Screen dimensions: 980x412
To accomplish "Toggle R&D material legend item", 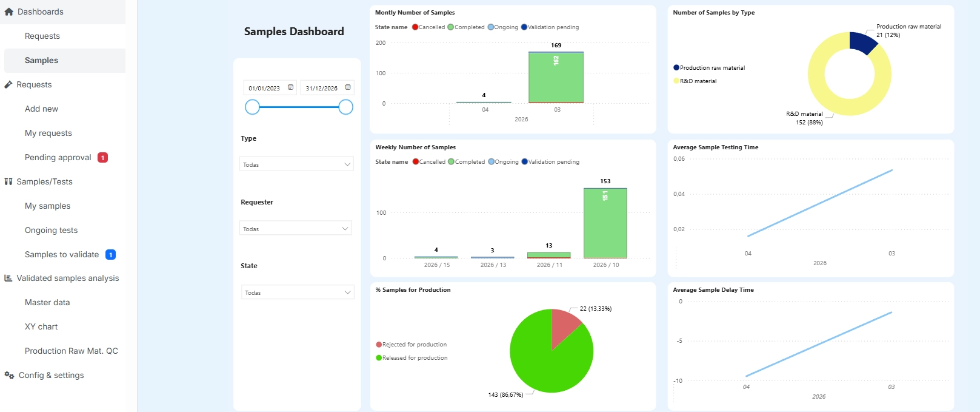I will 695,81.
